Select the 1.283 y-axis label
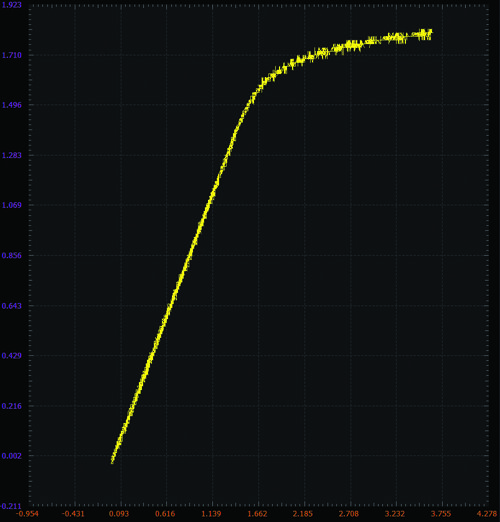500x522 pixels. (12, 155)
